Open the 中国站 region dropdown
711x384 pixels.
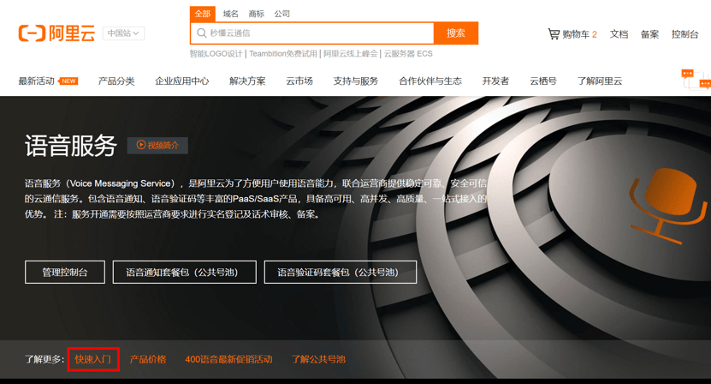tap(123, 33)
